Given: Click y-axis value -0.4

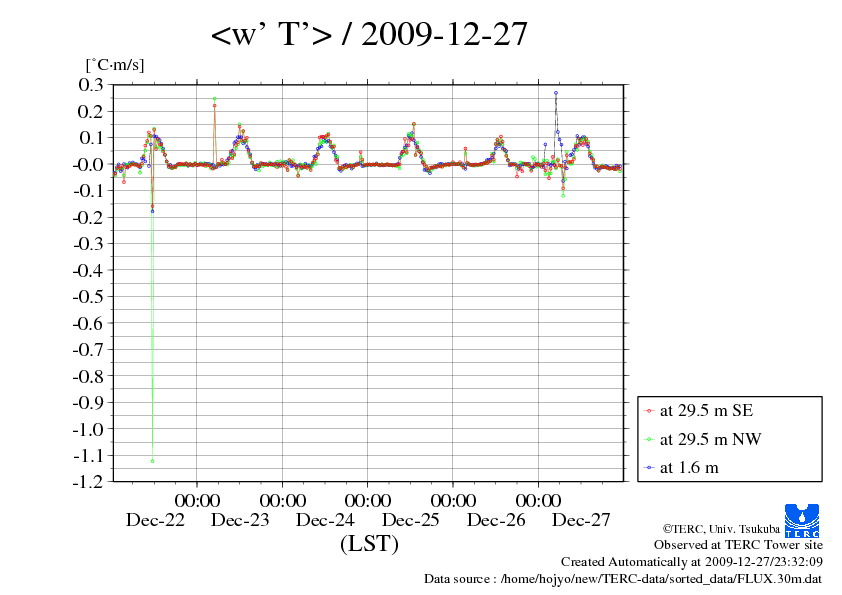Looking at the screenshot, I should (88, 270).
